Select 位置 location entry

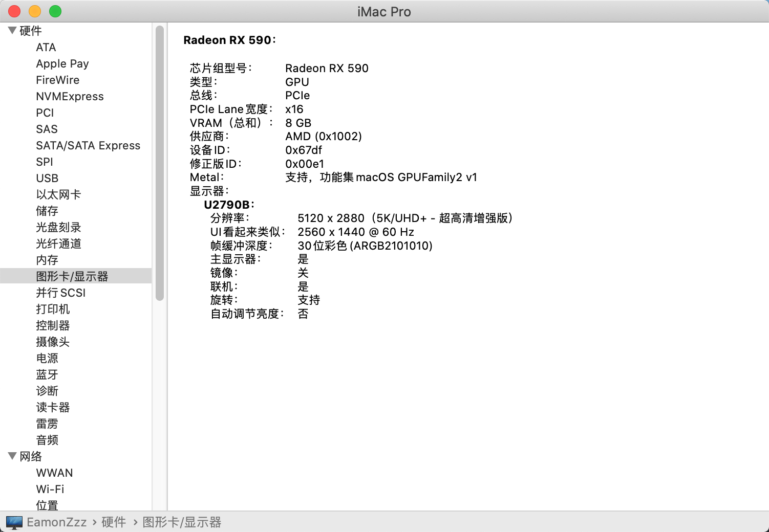coord(47,505)
